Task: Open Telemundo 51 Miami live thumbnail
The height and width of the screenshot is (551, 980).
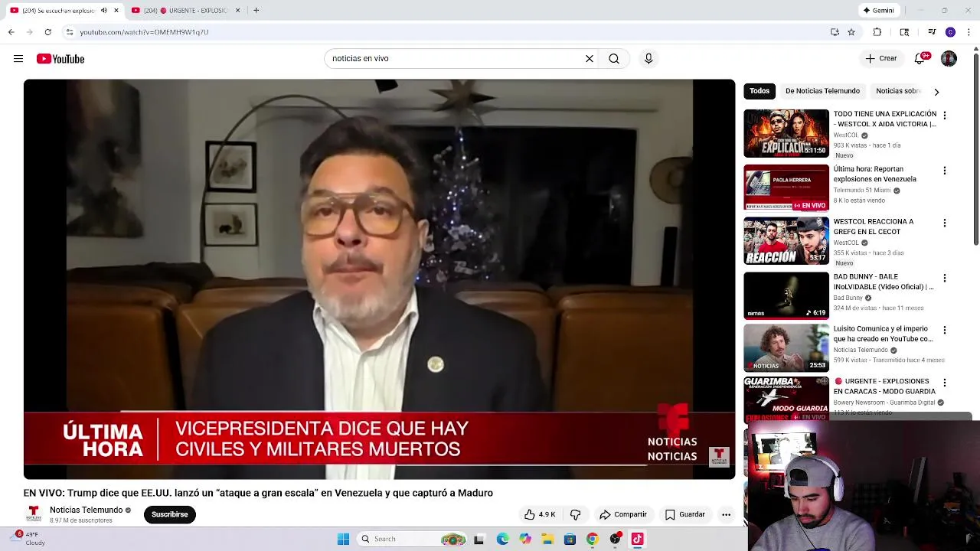Action: click(x=786, y=187)
